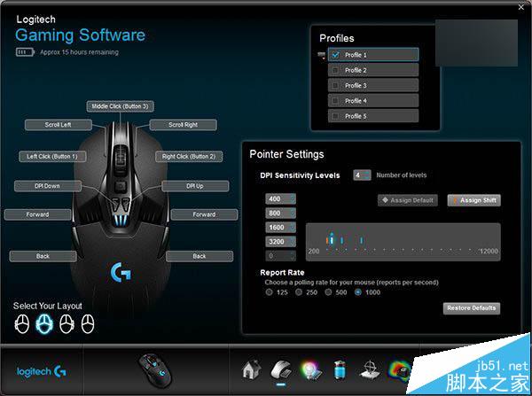Image resolution: width=532 pixels, height=396 pixels.
Task: Click the blue G logo on the mouse
Action: pyautogui.click(x=121, y=272)
